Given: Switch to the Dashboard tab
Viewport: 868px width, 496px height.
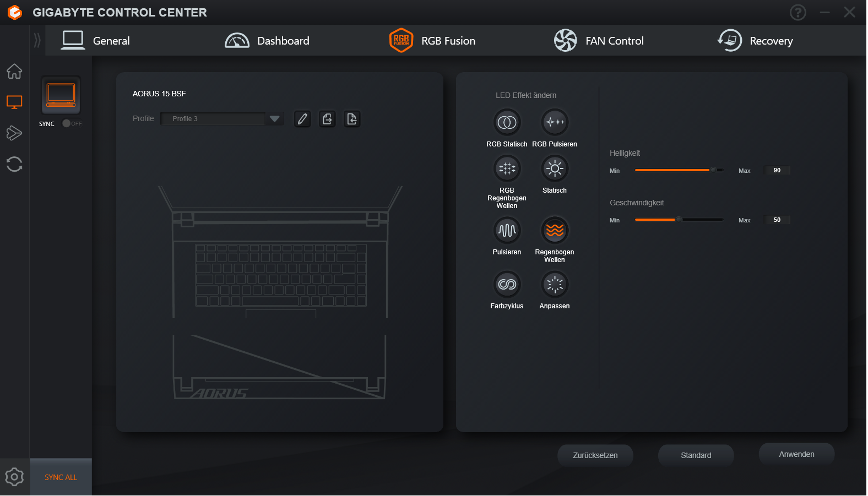Looking at the screenshot, I should pos(267,41).
